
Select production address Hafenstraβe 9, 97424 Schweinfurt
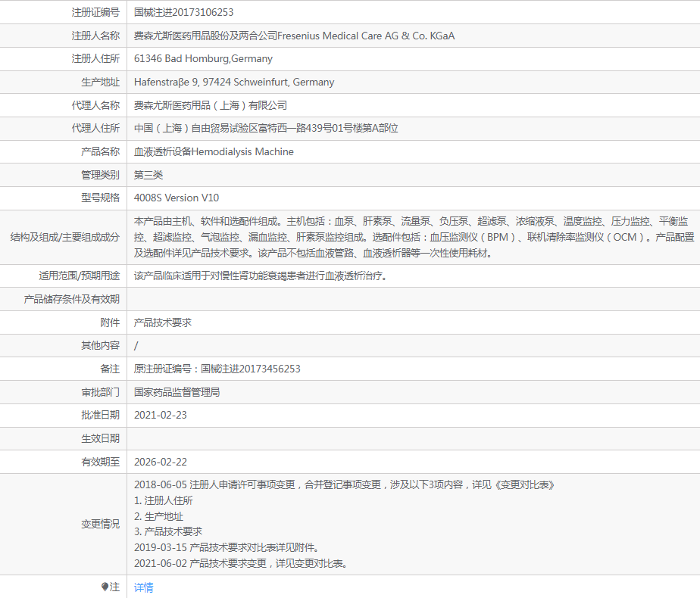[234, 82]
